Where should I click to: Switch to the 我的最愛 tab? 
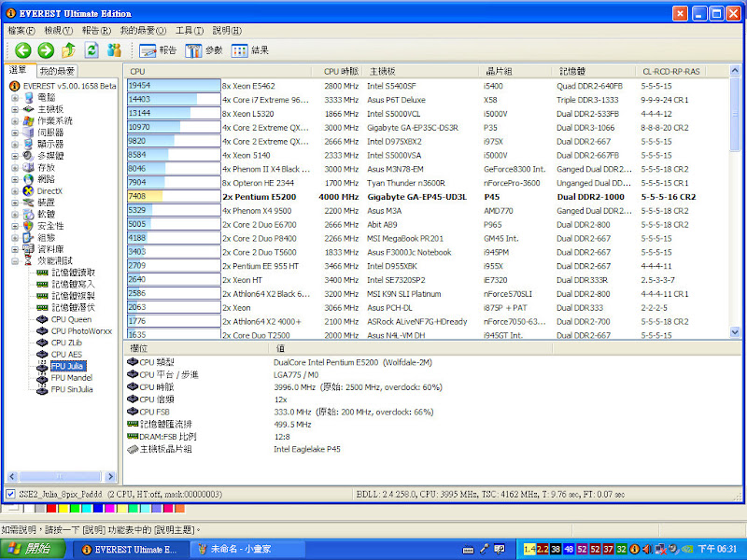pos(57,71)
